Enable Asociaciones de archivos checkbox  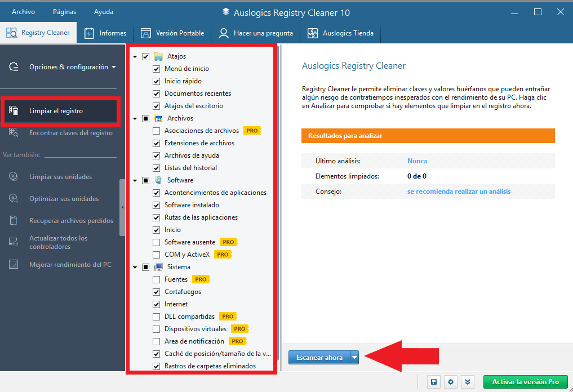[157, 131]
